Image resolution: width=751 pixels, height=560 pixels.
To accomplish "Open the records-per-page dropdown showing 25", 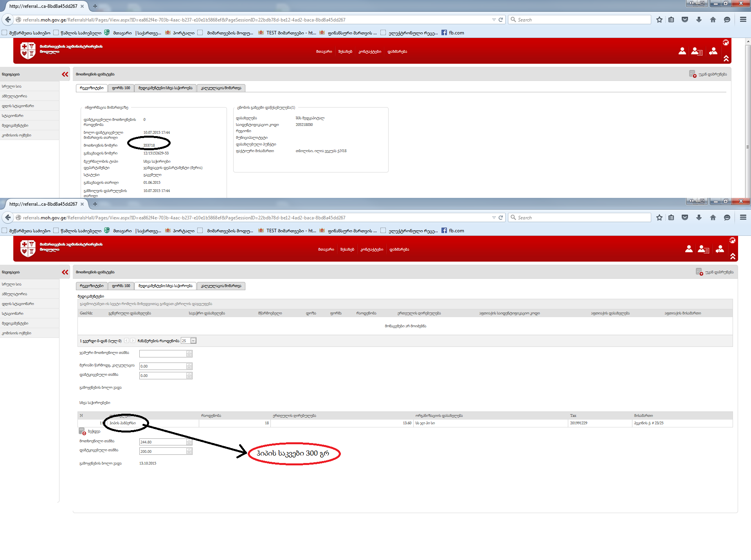I will pos(193,341).
